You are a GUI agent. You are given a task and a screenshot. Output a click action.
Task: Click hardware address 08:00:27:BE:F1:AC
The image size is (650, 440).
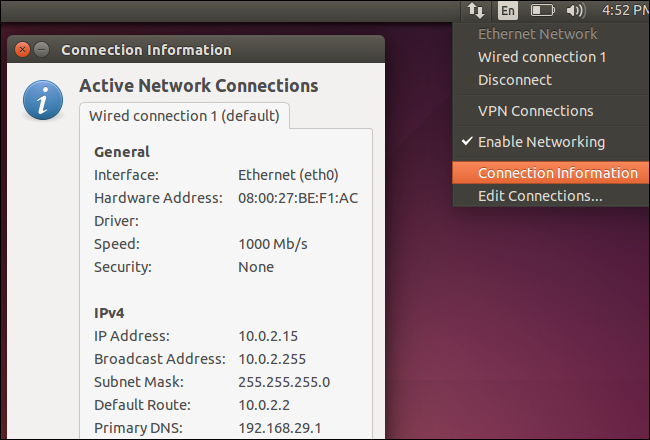point(298,198)
